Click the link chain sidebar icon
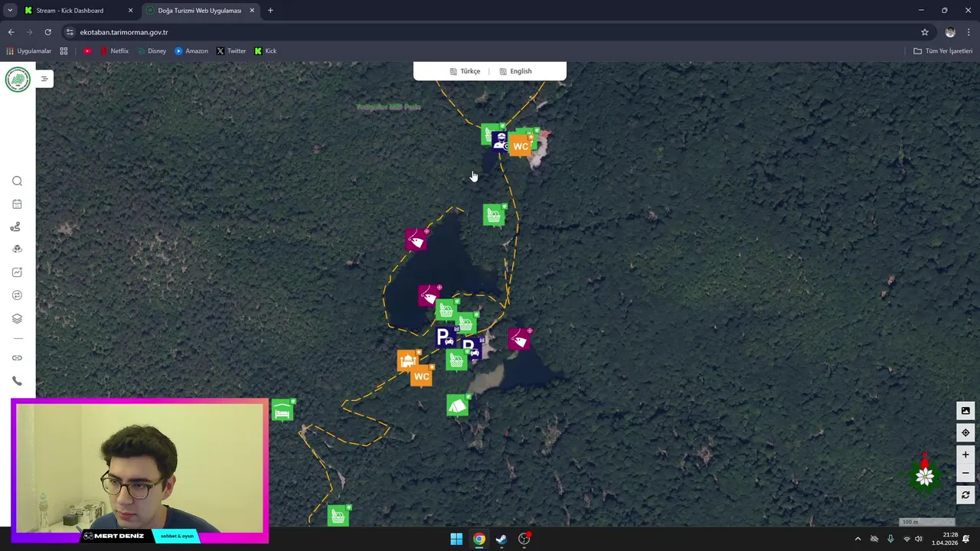This screenshot has width=980, height=551. 17,358
